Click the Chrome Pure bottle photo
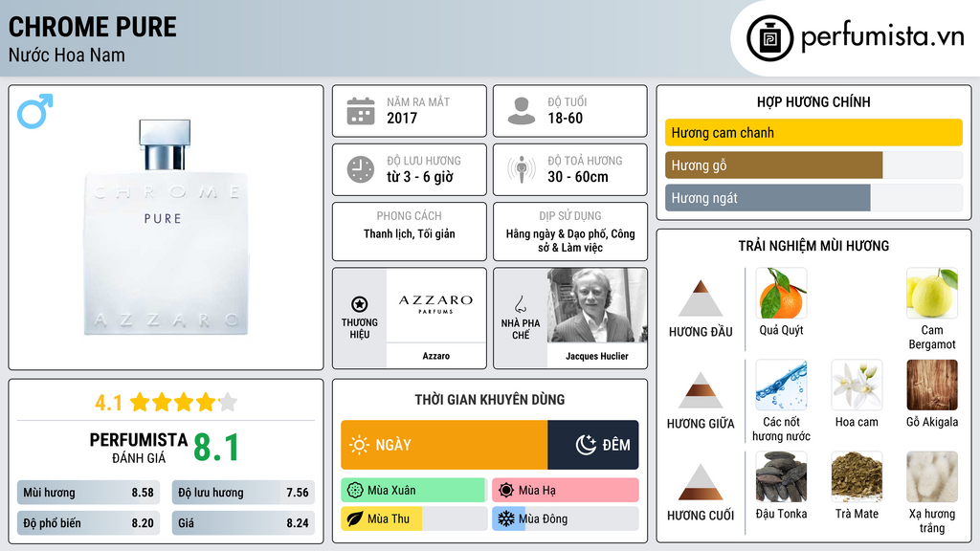The image size is (980, 551). coord(166,228)
